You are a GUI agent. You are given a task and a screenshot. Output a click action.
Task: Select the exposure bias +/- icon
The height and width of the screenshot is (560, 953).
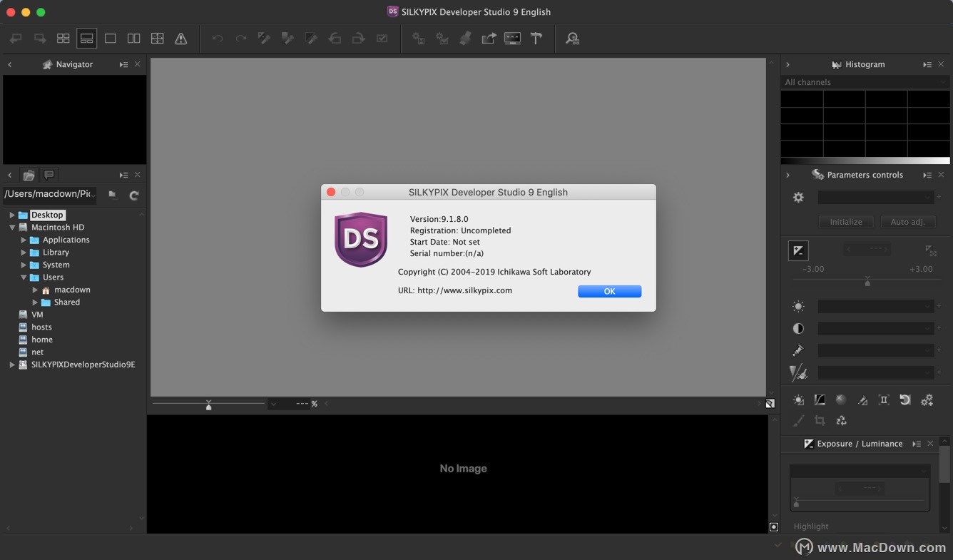(798, 250)
